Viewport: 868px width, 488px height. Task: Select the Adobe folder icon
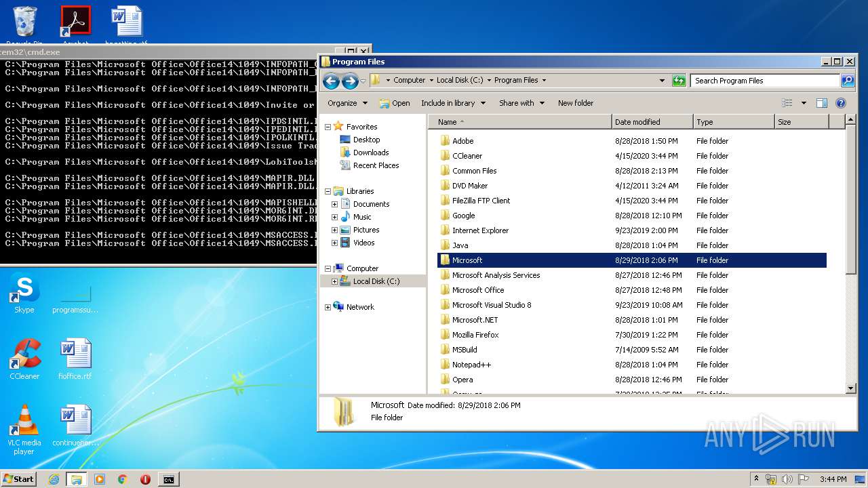tap(445, 141)
